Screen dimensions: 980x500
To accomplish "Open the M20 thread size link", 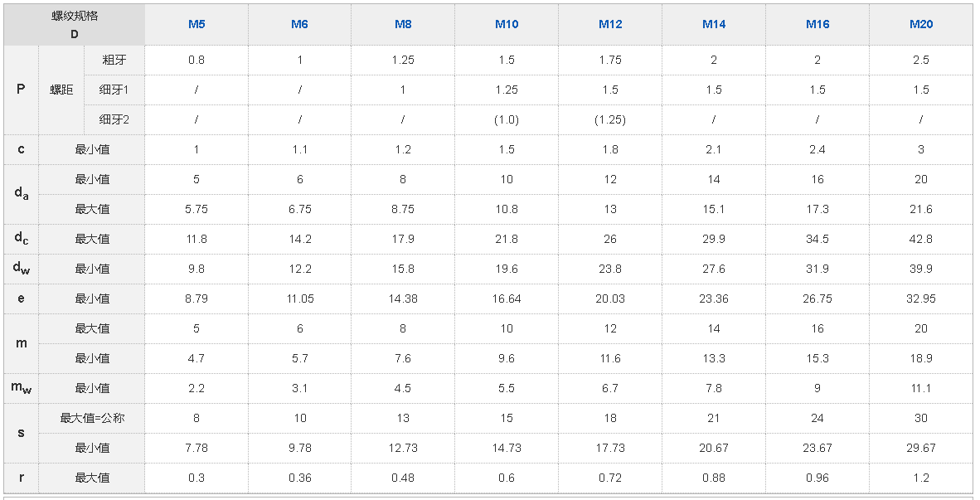I will pos(921,24).
